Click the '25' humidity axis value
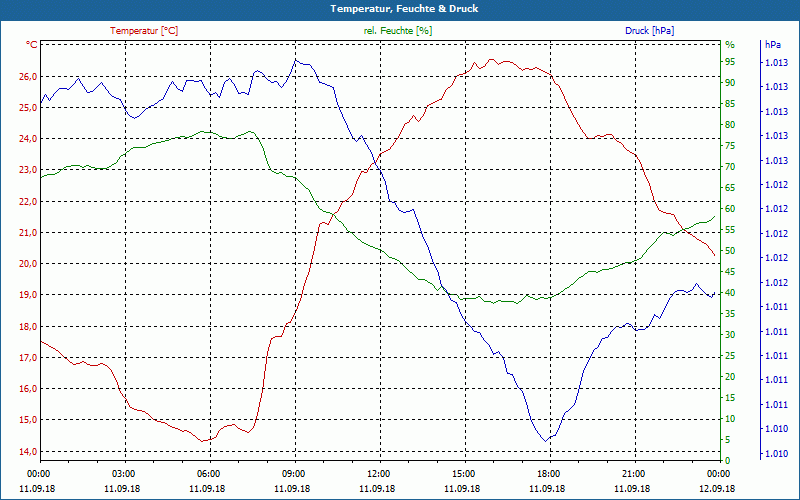 point(730,356)
